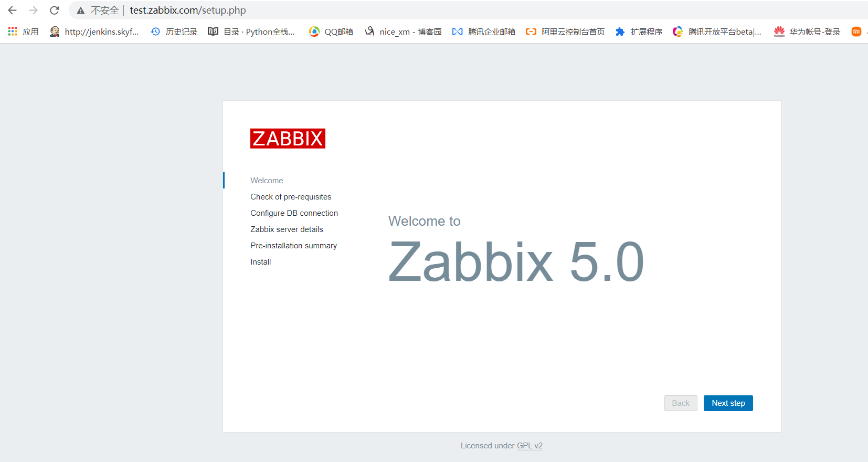Open the 腾讯企业邮箱 bookmark icon

coord(458,31)
